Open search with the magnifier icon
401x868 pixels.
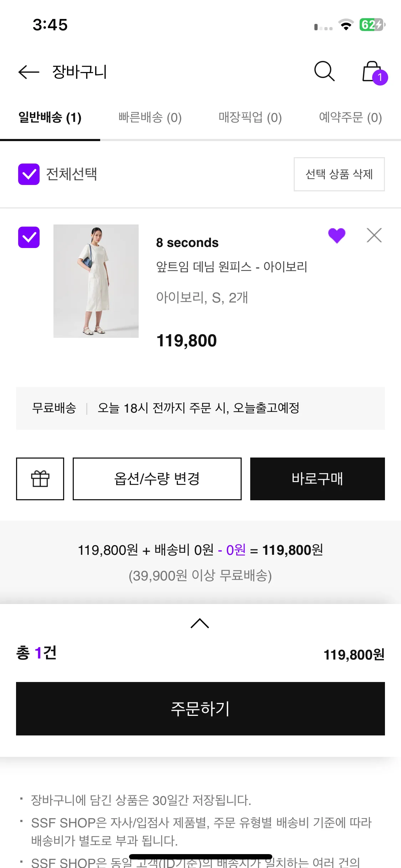pyautogui.click(x=324, y=71)
